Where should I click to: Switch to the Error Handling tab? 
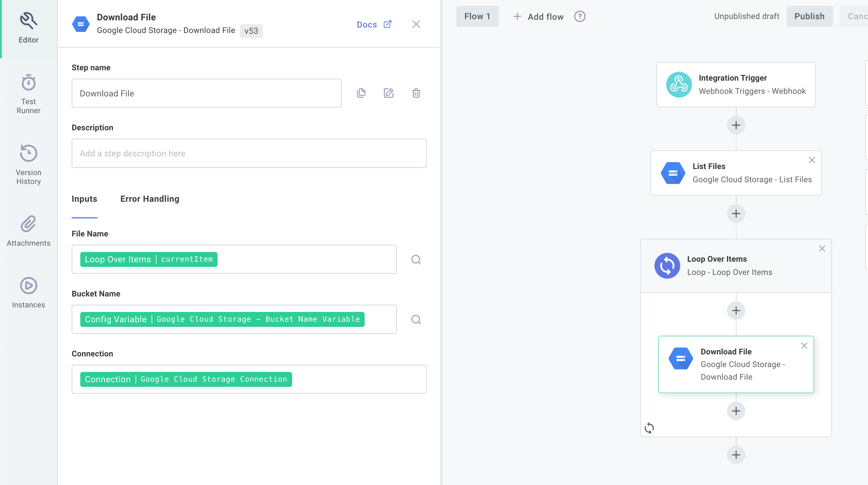click(x=150, y=199)
